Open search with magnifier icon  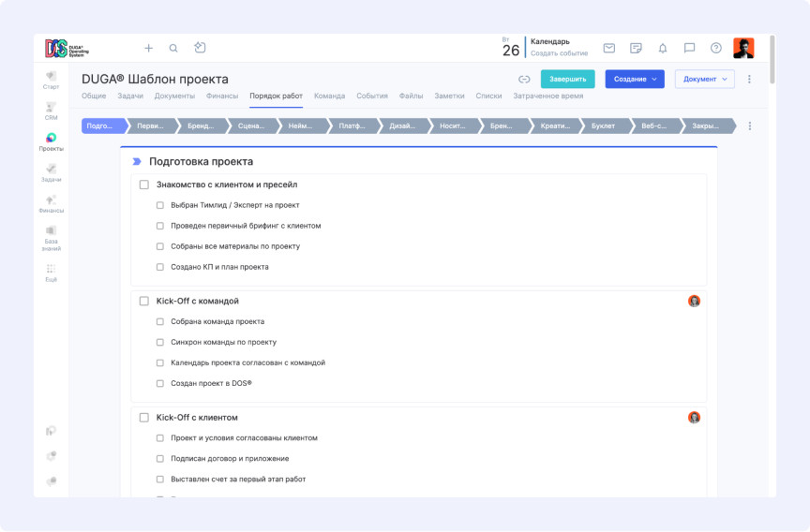click(173, 48)
